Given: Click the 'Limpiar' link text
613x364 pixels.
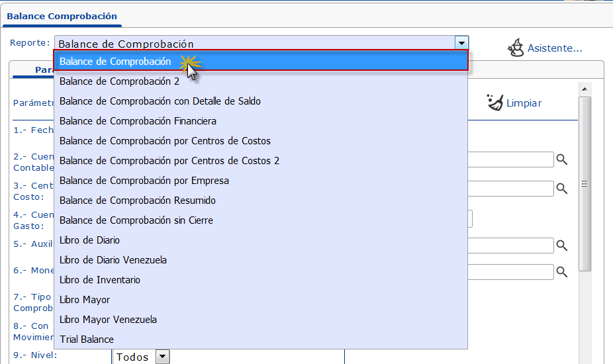Looking at the screenshot, I should [524, 103].
